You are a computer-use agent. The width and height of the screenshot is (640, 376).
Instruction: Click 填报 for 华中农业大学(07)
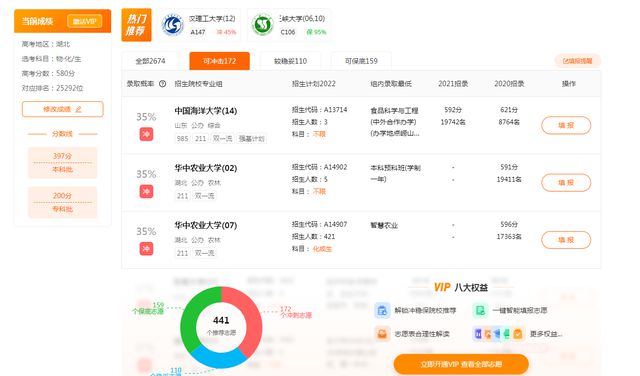pos(566,240)
